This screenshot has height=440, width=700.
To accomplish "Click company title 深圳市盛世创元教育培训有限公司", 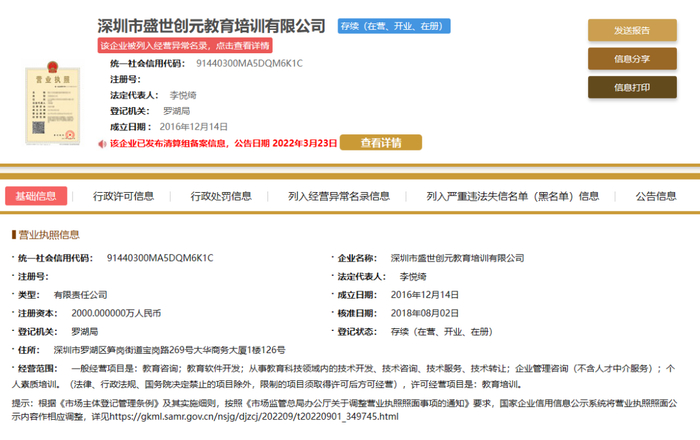I will (212, 26).
